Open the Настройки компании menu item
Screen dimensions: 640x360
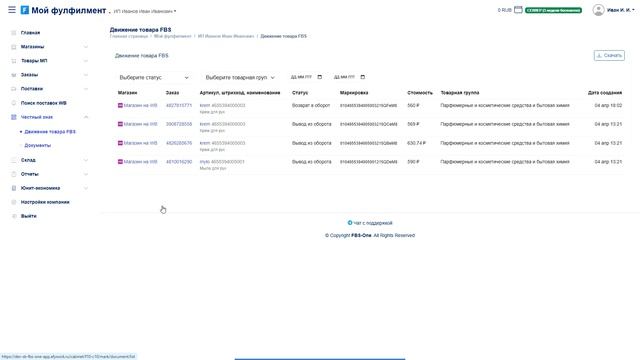pyautogui.click(x=45, y=202)
